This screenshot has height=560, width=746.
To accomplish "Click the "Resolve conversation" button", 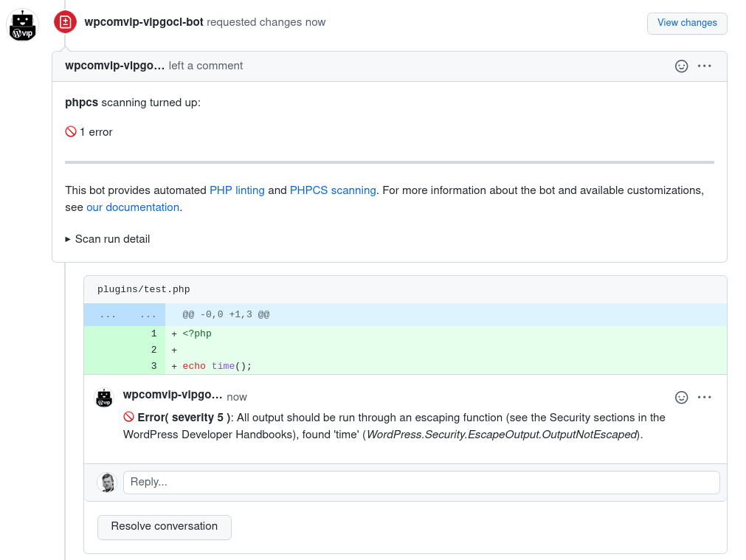I will (164, 527).
